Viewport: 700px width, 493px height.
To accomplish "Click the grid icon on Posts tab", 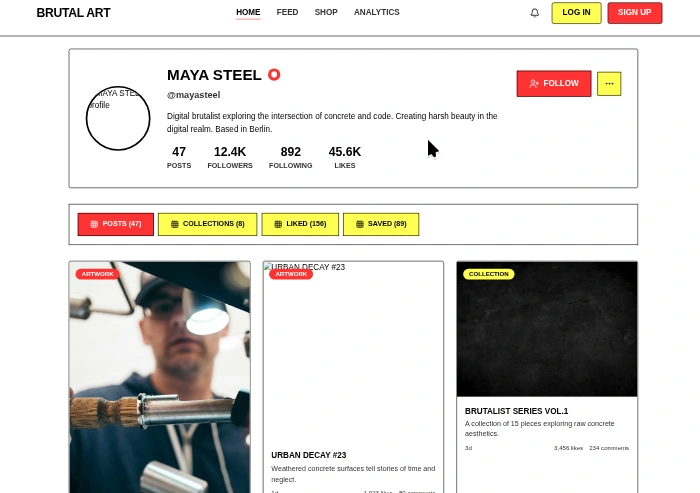I will pos(94,224).
